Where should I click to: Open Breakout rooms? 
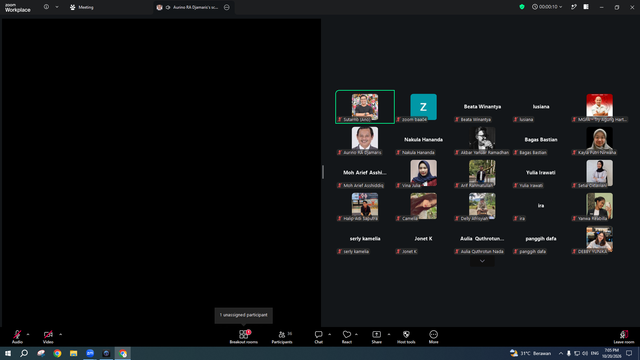tap(243, 337)
